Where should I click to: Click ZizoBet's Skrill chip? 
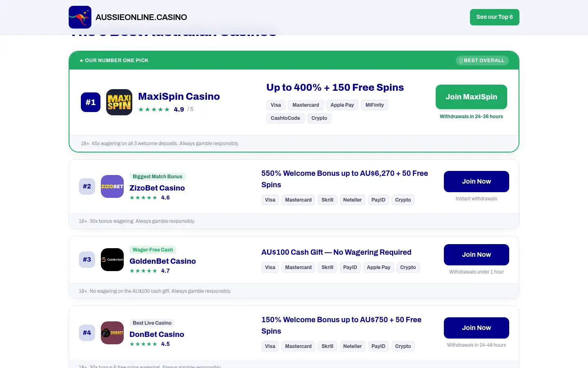pos(327,200)
